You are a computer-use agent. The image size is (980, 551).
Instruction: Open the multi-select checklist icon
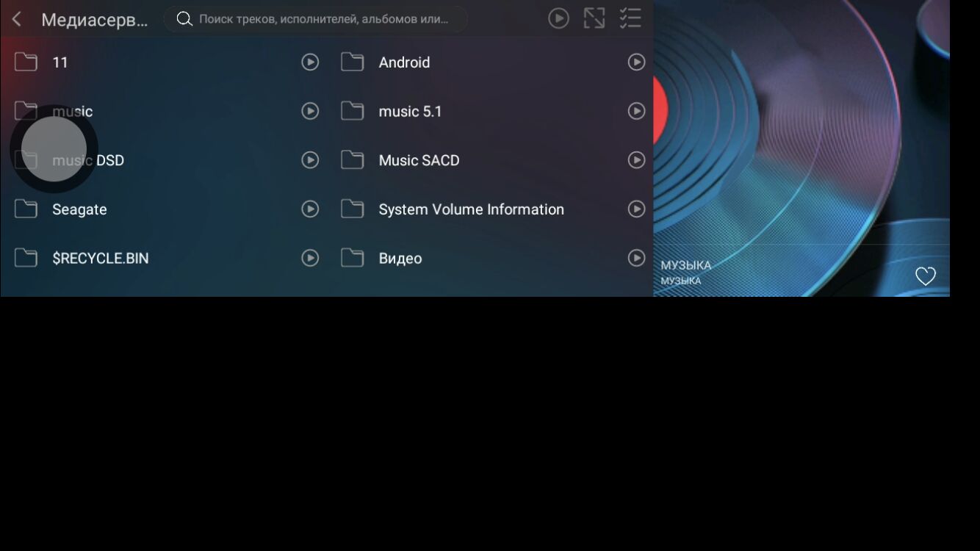(630, 18)
